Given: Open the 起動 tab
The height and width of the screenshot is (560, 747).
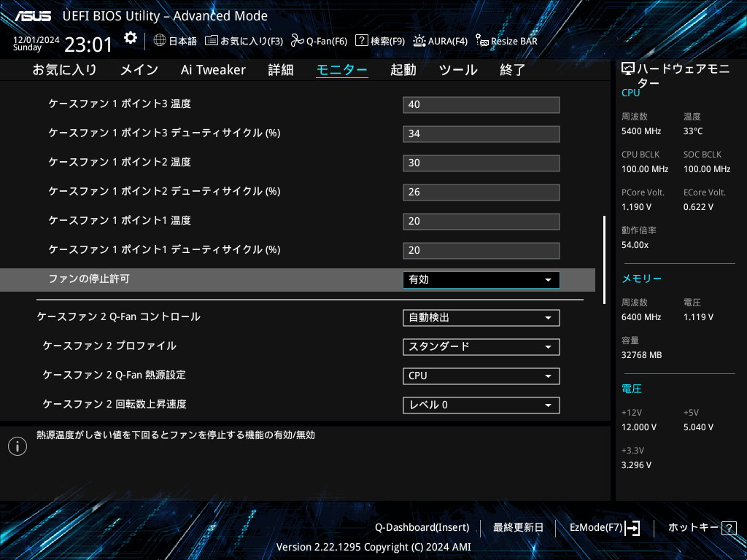Looking at the screenshot, I should [403, 70].
